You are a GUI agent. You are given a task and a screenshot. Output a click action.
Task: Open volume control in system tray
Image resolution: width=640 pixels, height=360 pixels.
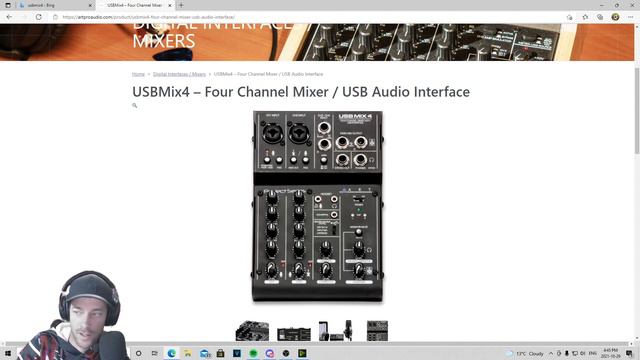tap(583, 353)
